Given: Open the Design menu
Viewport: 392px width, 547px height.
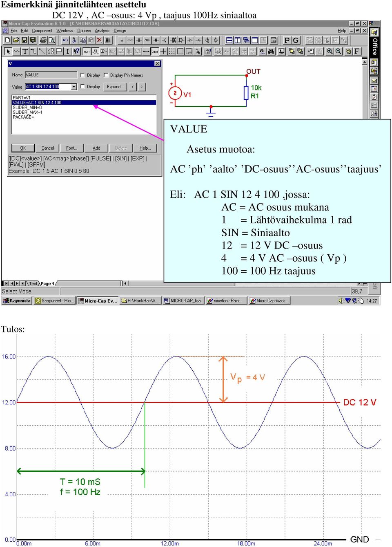Looking at the screenshot, I should click(120, 31).
